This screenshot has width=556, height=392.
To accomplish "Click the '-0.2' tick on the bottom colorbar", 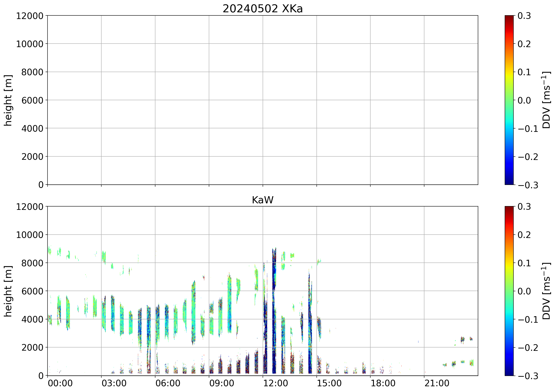I will tap(528, 348).
